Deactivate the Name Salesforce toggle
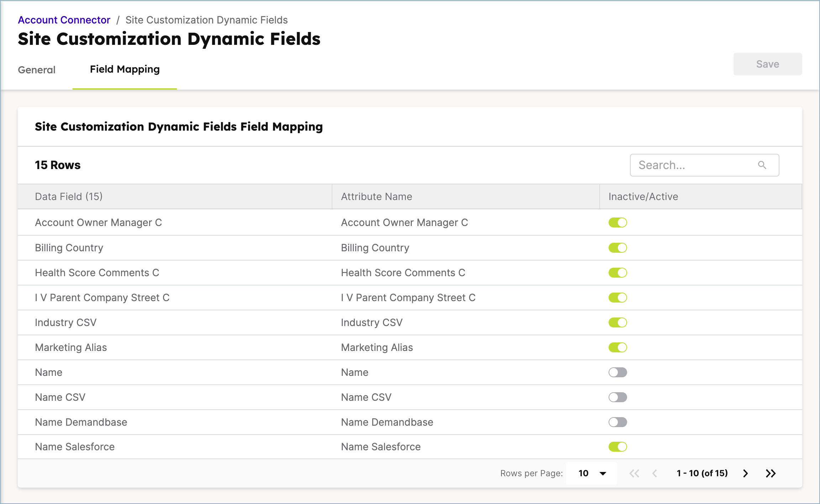Screen dimensions: 820x504 617,447
